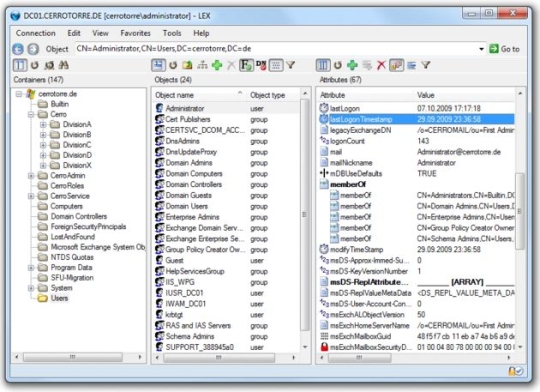Click the objects horizontal scrollbar thumb
The image size is (540, 392).
tap(219, 358)
